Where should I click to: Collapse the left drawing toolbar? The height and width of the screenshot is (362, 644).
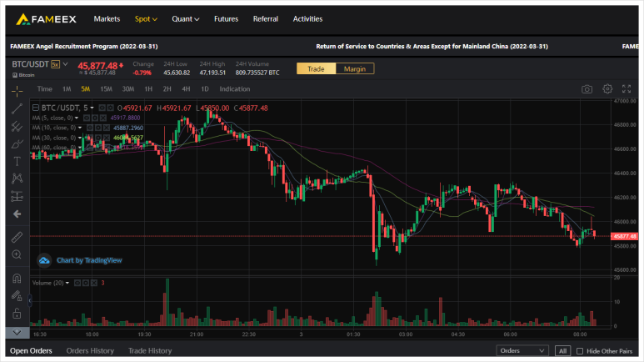pyautogui.click(x=30, y=301)
